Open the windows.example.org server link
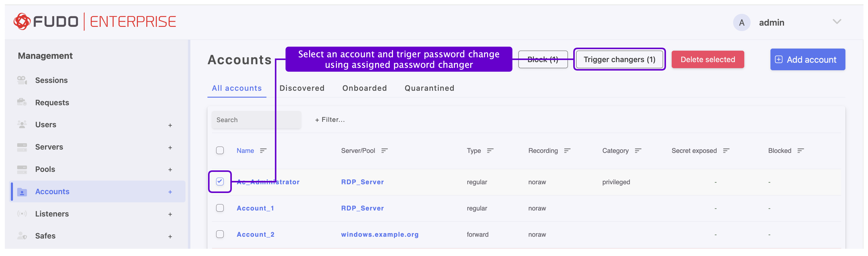Image resolution: width=868 pixels, height=256 pixels. [380, 234]
